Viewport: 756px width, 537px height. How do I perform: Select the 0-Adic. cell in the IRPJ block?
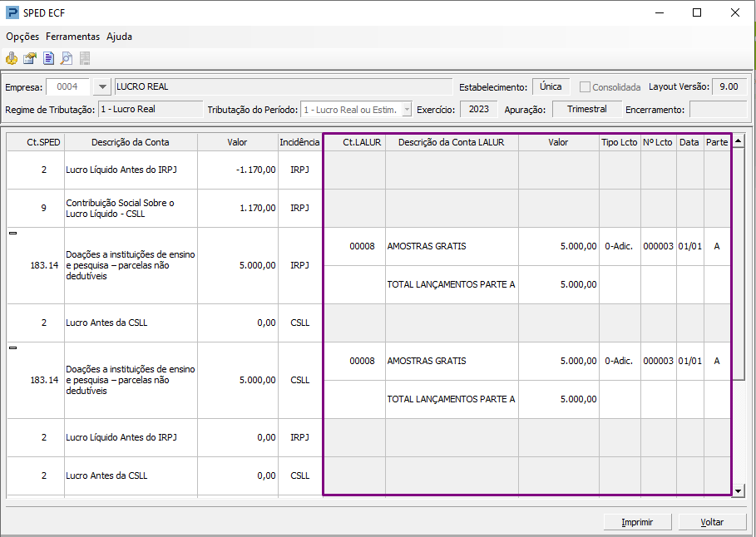(620, 246)
